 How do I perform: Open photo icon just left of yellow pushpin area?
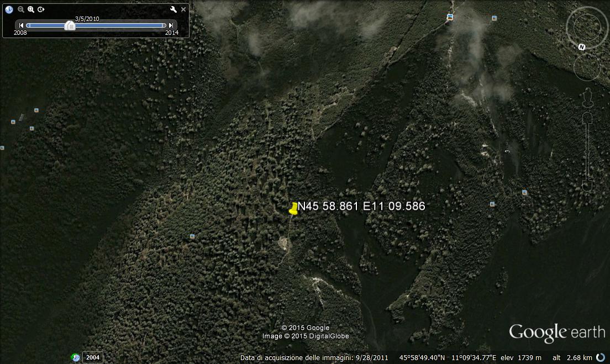[192, 236]
